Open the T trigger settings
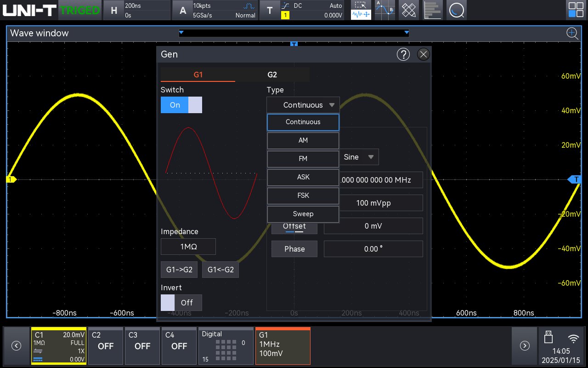Image resolution: width=588 pixels, height=368 pixels. [x=302, y=10]
